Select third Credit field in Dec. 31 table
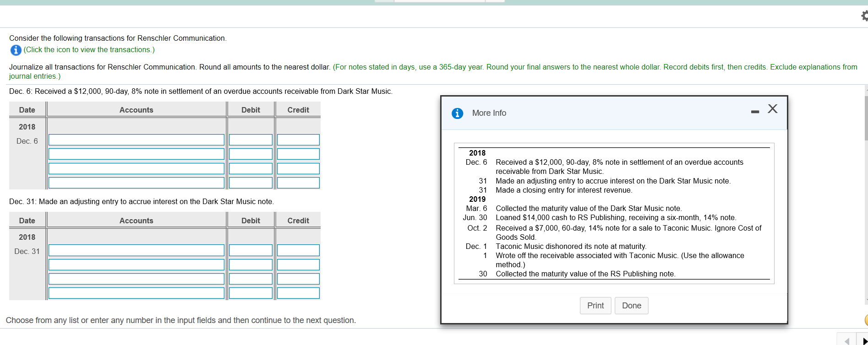 [298, 279]
